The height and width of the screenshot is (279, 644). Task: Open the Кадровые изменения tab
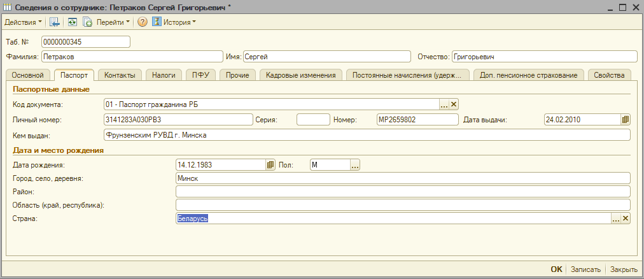(301, 75)
